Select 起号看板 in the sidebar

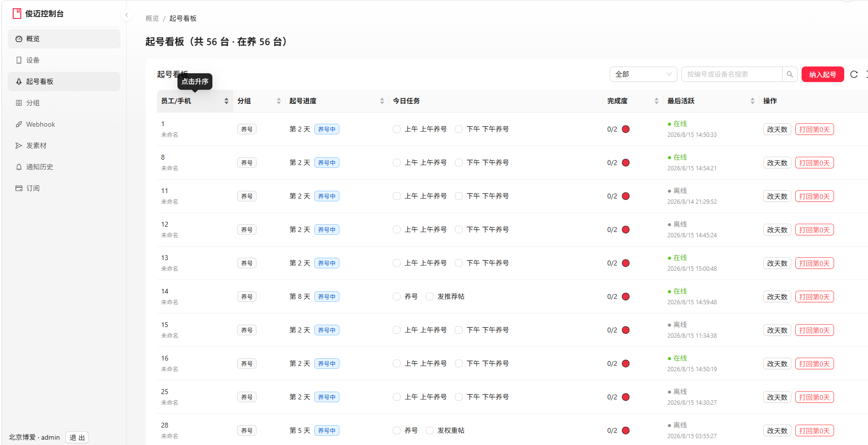point(64,82)
